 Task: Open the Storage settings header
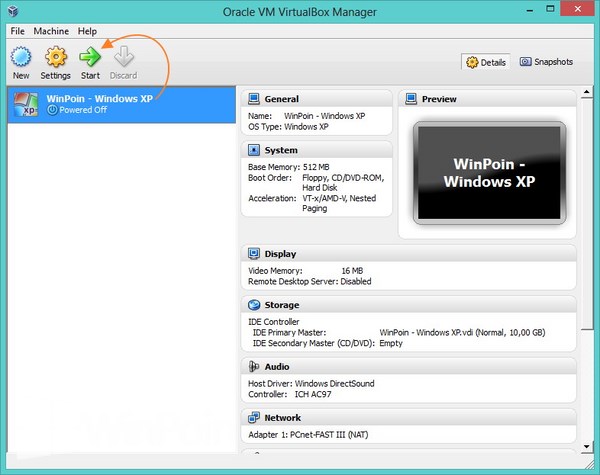click(409, 305)
